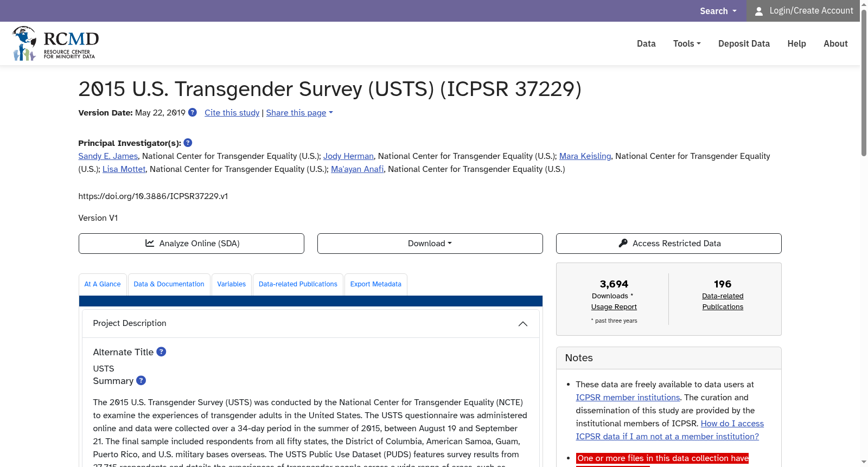Open Ma'ayan Anafi investigator link
Viewport: 868px width, 467px height.
point(358,169)
